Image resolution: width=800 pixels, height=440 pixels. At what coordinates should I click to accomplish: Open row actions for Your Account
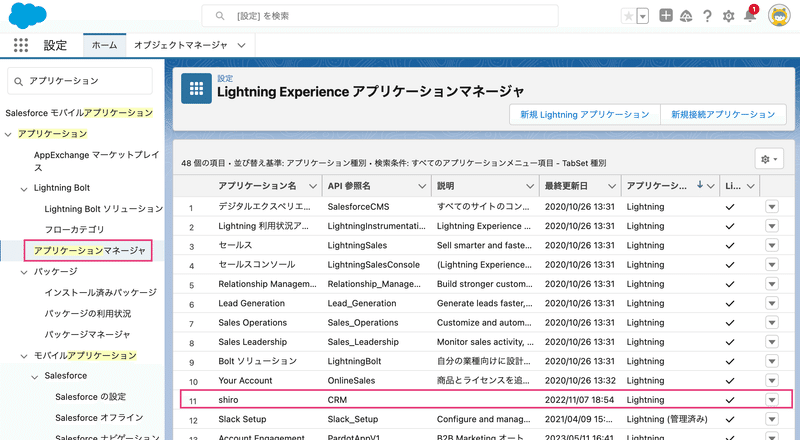(772, 381)
